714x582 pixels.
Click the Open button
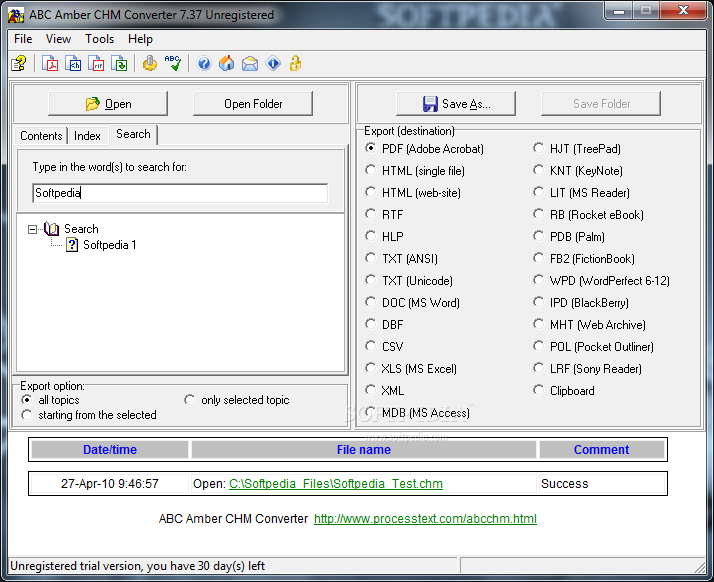pyautogui.click(x=108, y=104)
